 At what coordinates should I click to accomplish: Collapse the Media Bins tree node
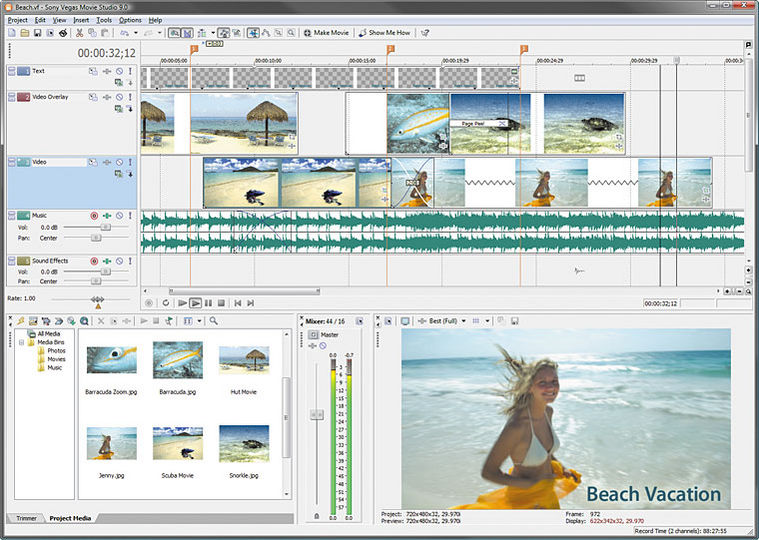coord(22,342)
